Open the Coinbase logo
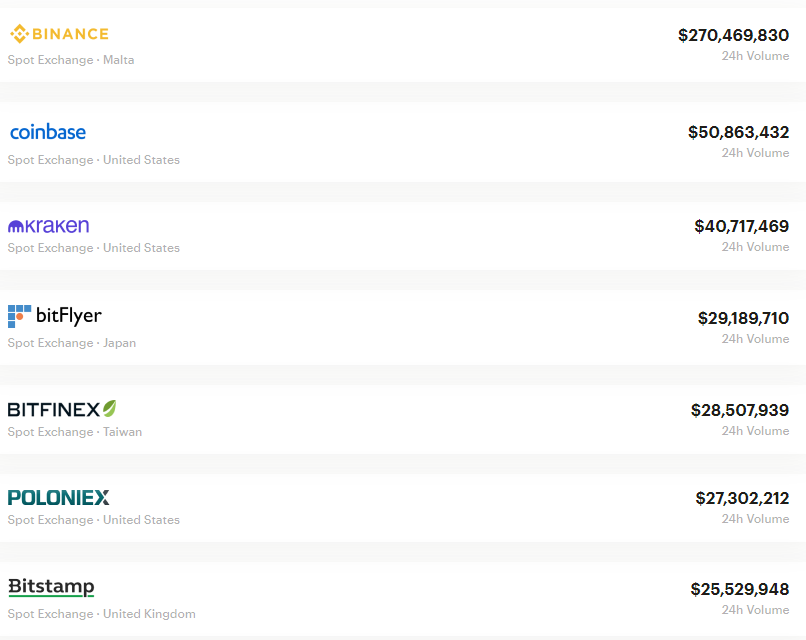This screenshot has height=640, width=806. pyautogui.click(x=48, y=132)
